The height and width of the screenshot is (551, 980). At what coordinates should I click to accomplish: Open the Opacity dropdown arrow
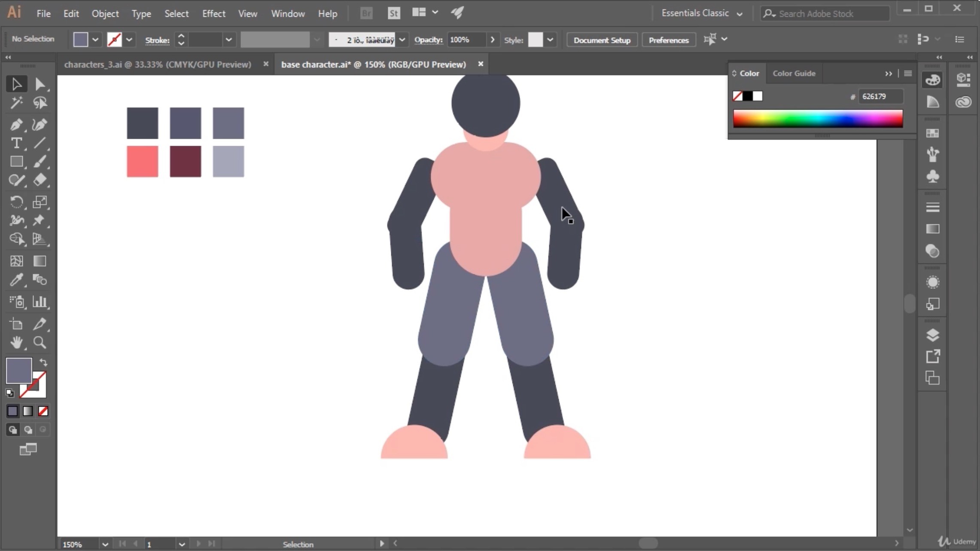(x=493, y=40)
